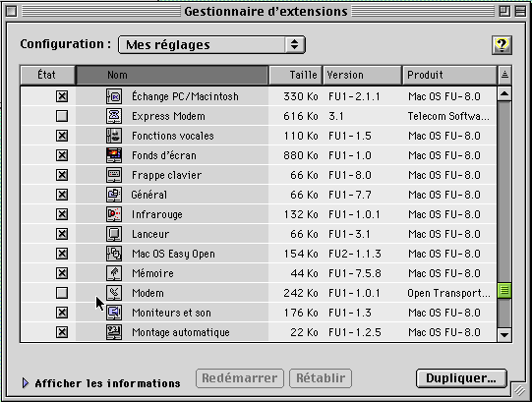The height and width of the screenshot is (402, 532).
Task: Enable the Modem extension checkbox
Action: 62,293
